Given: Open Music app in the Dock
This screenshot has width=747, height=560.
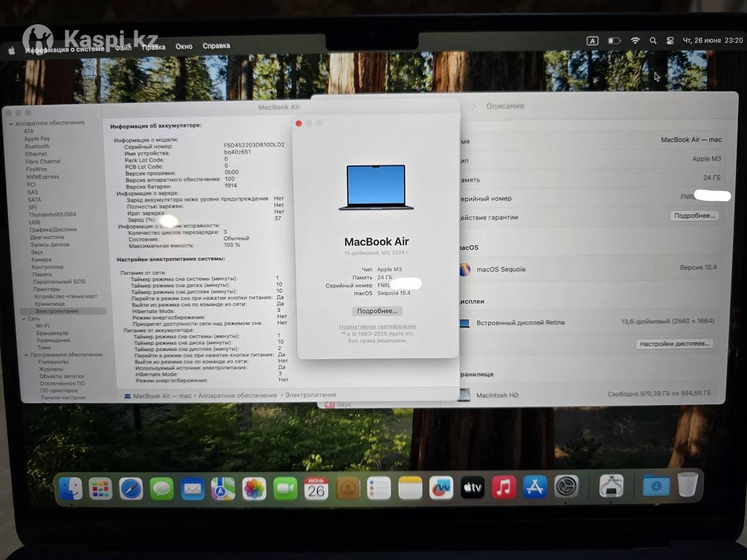Looking at the screenshot, I should pyautogui.click(x=504, y=487).
